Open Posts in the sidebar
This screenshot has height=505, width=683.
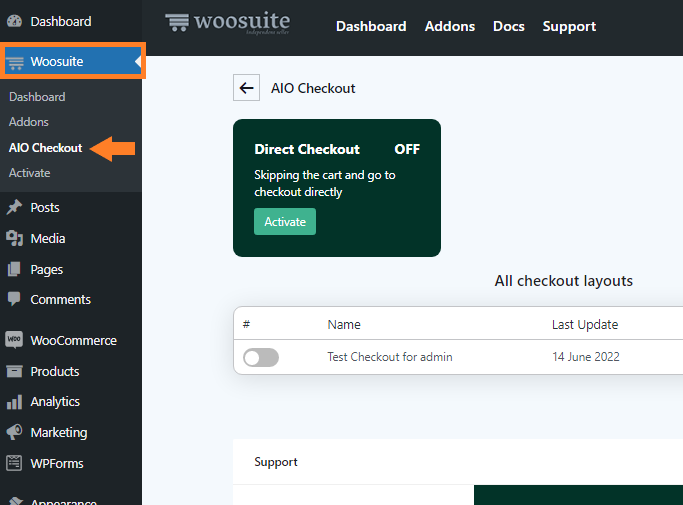[45, 207]
